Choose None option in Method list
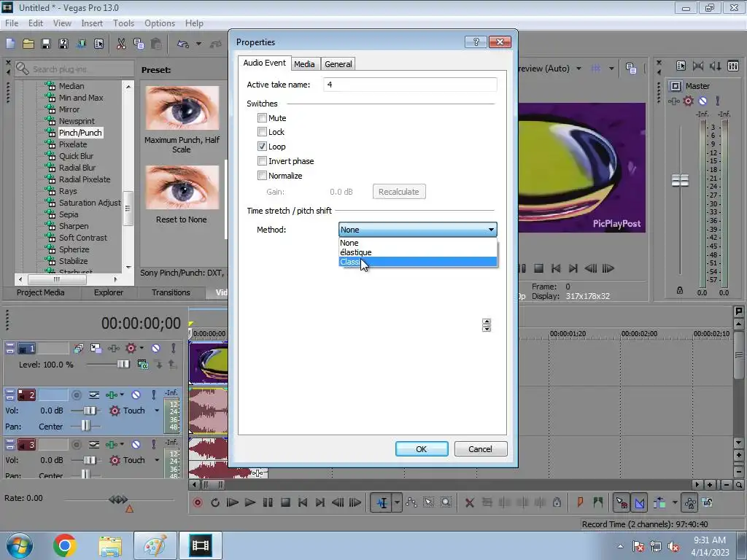The height and width of the screenshot is (560, 747). (x=418, y=243)
